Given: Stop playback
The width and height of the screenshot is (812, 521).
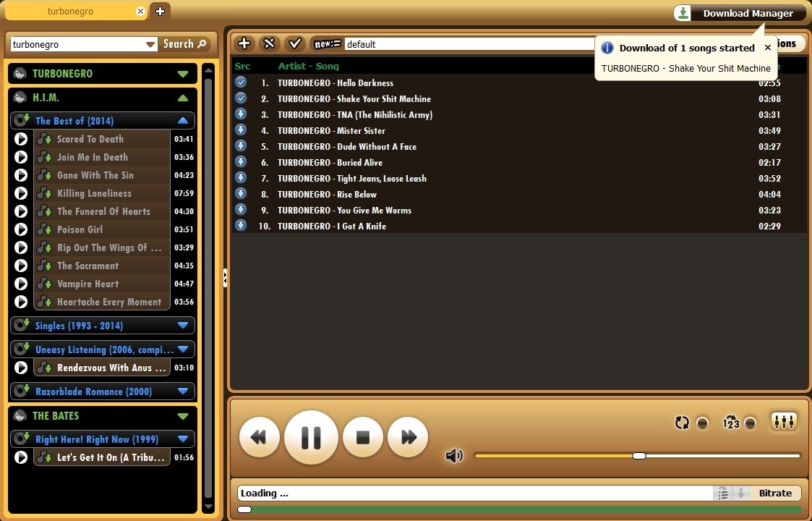Looking at the screenshot, I should (x=363, y=438).
